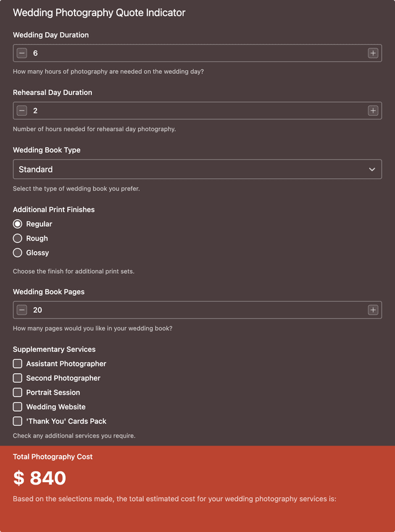The image size is (395, 532).
Task: Click the chevron arrow beside Standard
Action: pyautogui.click(x=372, y=170)
